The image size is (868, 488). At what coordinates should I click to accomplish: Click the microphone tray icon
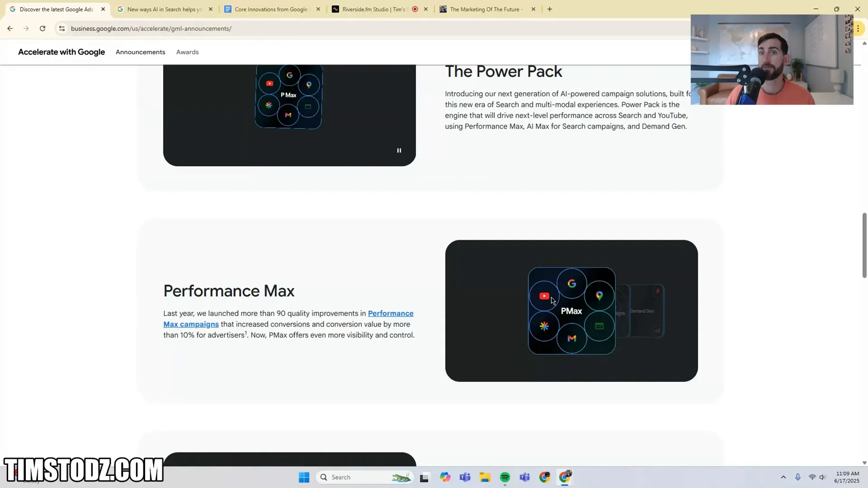pyautogui.click(x=798, y=477)
